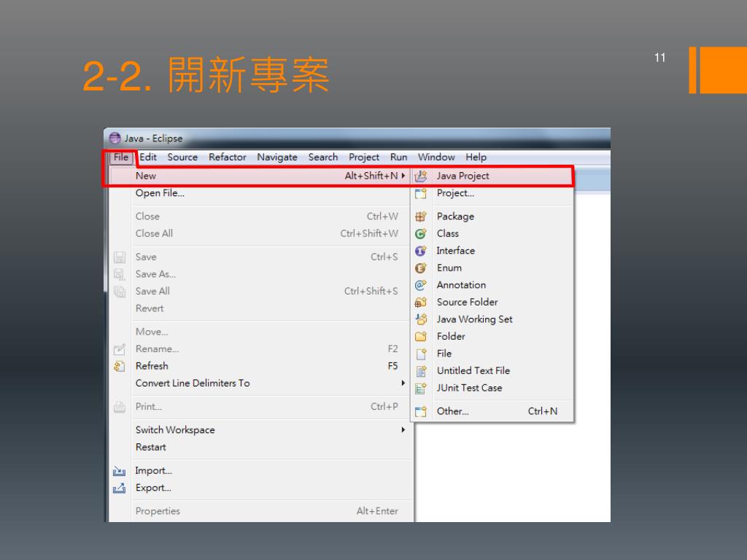Select Folder from New submenu
Viewport: 747px width, 560px height.
tap(492, 337)
